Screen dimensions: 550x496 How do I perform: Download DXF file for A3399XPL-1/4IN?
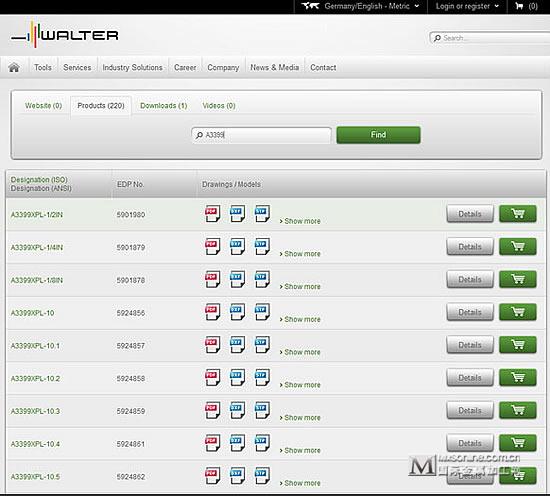237,247
